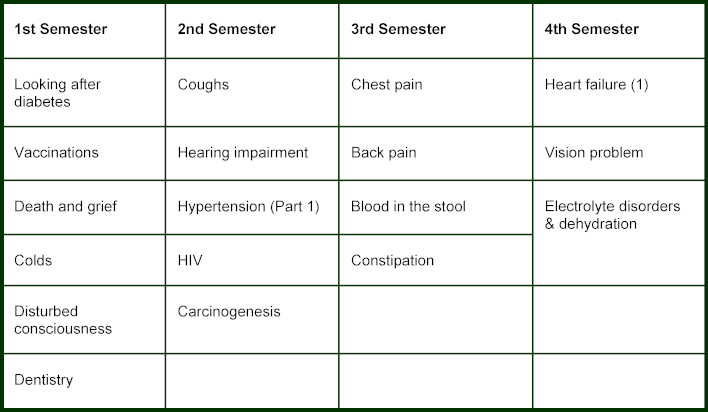The image size is (708, 412).
Task: Select the Hypertension (Part 1) cell
Action: (252, 207)
